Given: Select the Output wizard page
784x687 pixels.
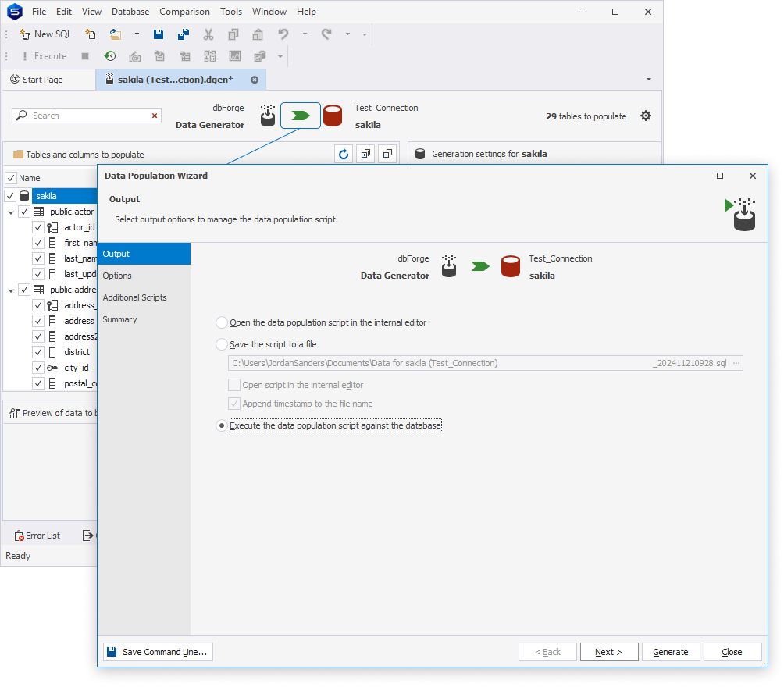Looking at the screenshot, I should [x=144, y=254].
